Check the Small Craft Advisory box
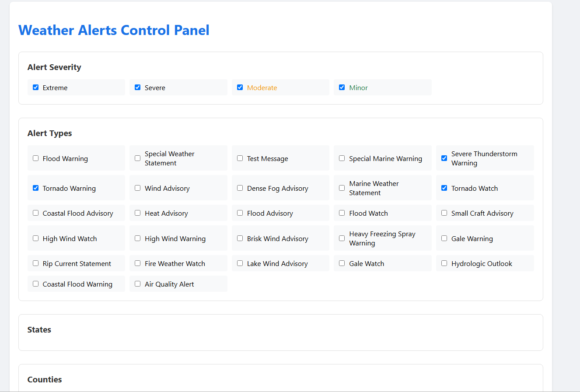This screenshot has height=392, width=580. (444, 213)
